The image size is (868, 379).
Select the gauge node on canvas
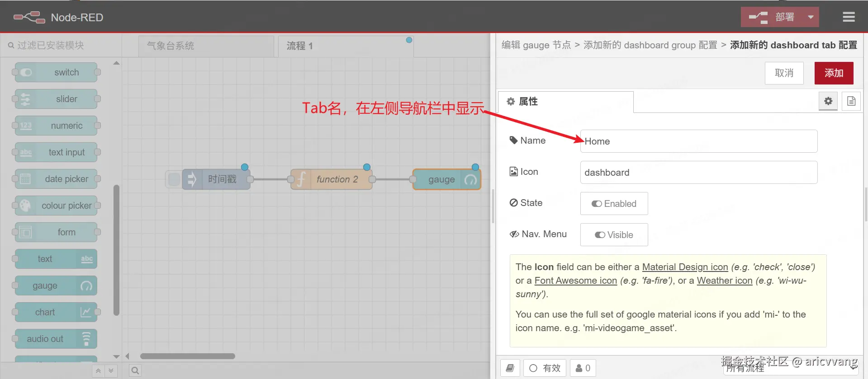click(x=447, y=179)
